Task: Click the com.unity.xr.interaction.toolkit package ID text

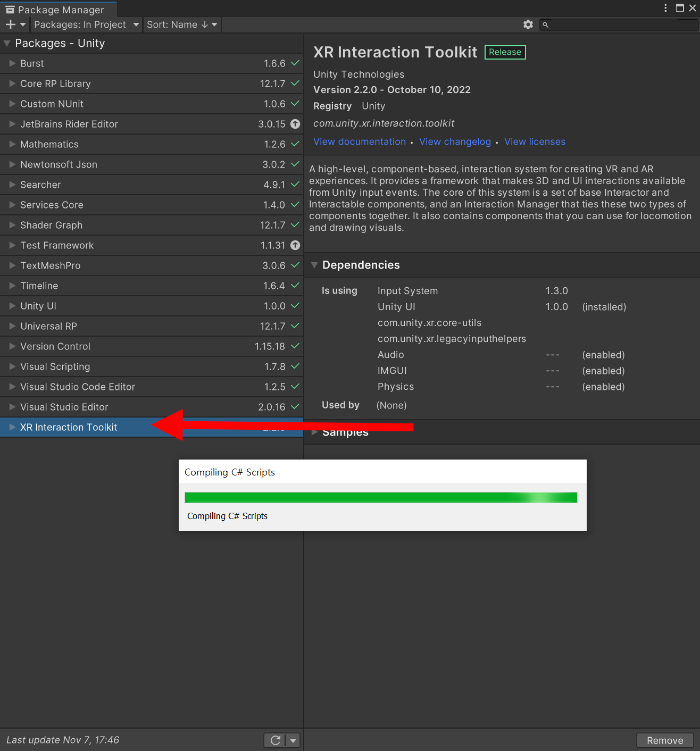Action: (x=384, y=123)
